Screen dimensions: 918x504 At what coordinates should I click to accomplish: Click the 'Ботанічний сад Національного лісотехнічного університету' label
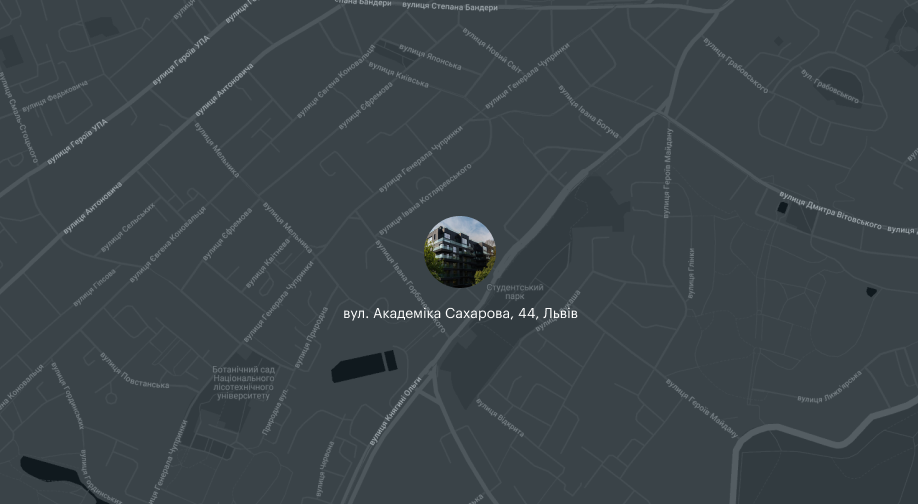244,383
